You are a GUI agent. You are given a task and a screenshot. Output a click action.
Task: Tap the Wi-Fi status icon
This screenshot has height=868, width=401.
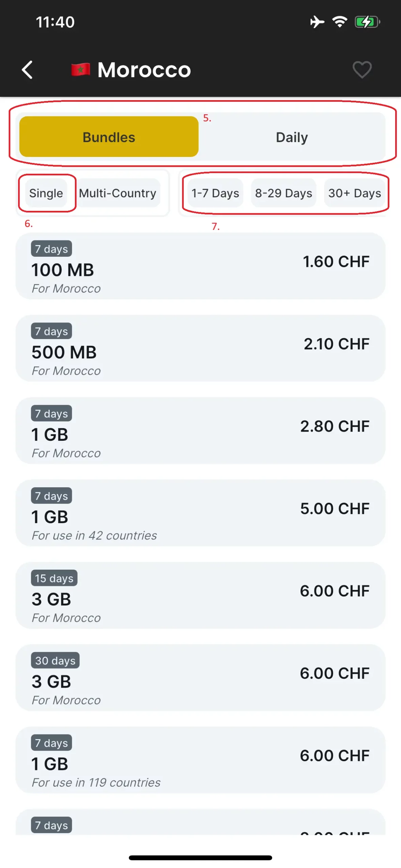tap(339, 22)
